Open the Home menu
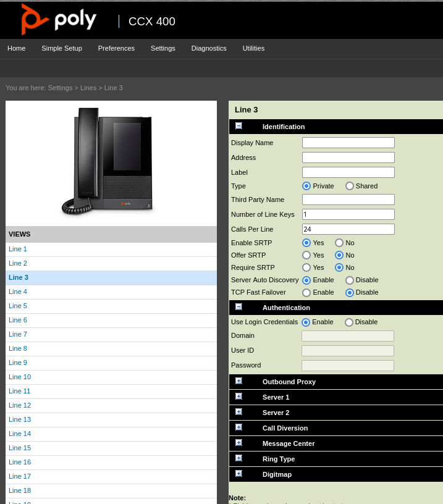The height and width of the screenshot is (504, 443). click(x=17, y=48)
